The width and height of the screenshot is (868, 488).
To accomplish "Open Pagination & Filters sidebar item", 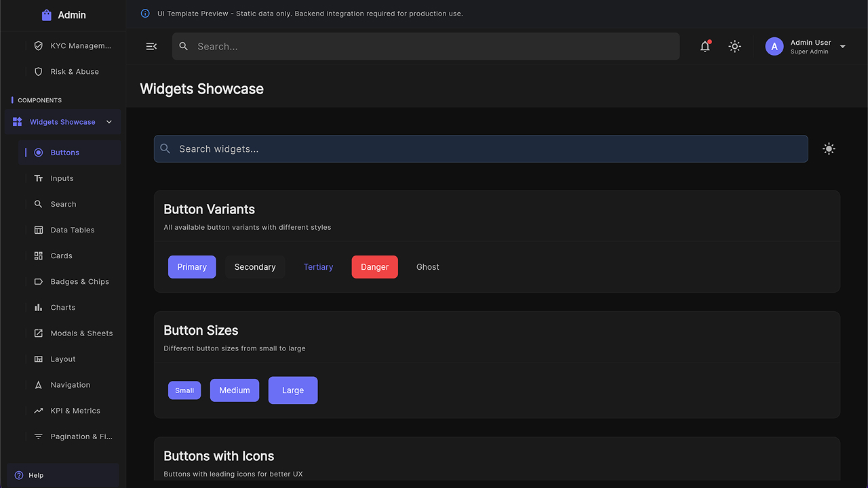I will tap(70, 436).
